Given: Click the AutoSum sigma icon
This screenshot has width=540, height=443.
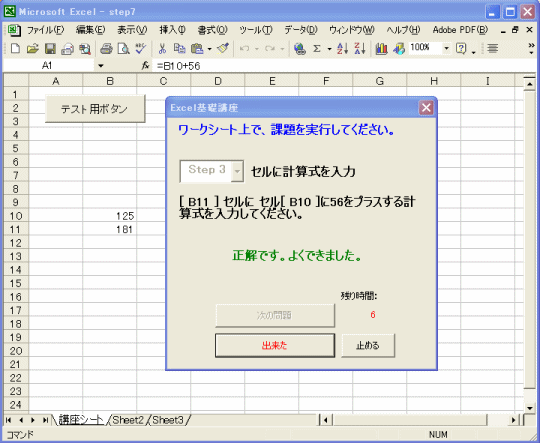Looking at the screenshot, I should click(317, 49).
